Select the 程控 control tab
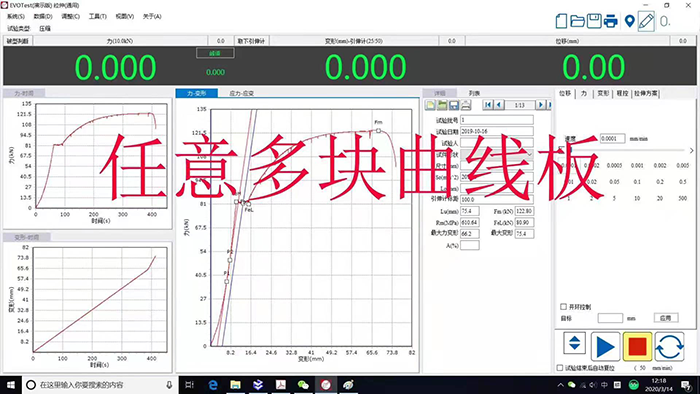The image size is (700, 394). (622, 93)
